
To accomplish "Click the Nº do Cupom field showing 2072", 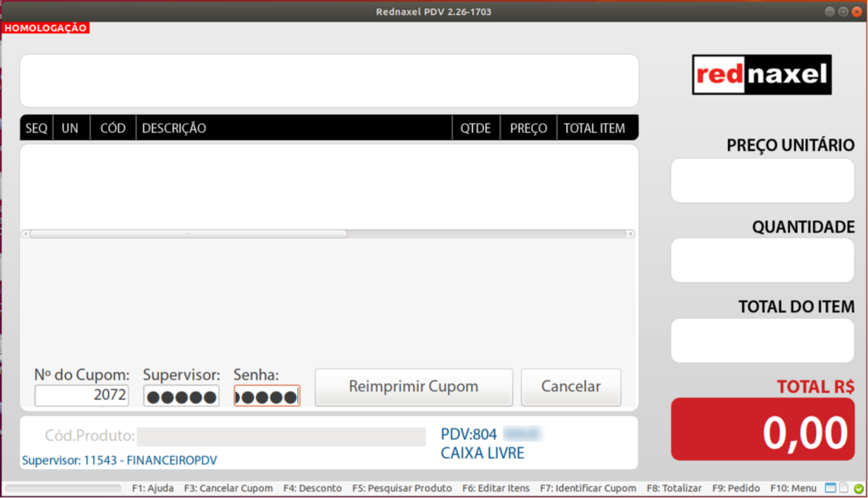I will coord(81,395).
